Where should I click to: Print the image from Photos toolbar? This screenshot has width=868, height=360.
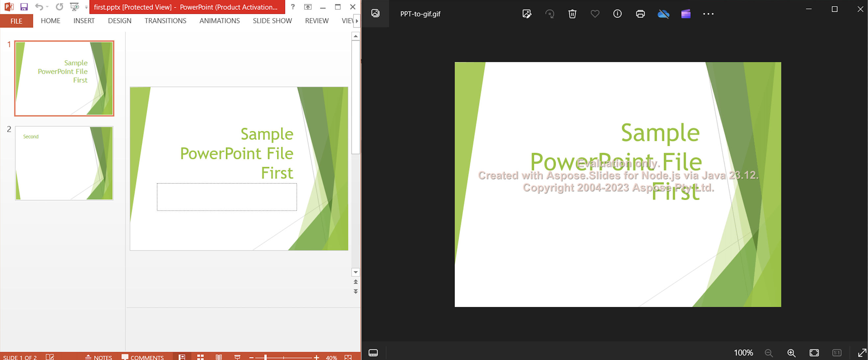tap(640, 14)
